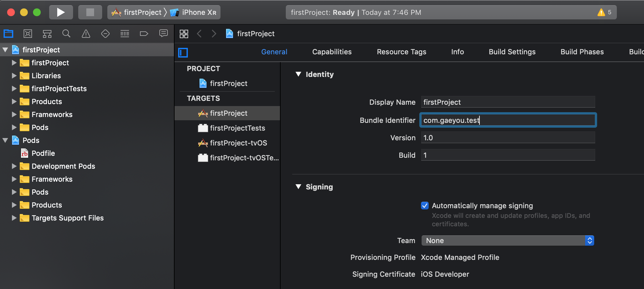Expand the Libraries folder
This screenshot has height=289, width=644.
click(x=14, y=76)
